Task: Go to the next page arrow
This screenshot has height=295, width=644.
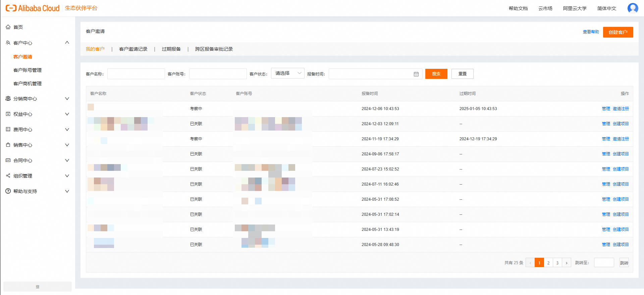Action: [x=567, y=263]
